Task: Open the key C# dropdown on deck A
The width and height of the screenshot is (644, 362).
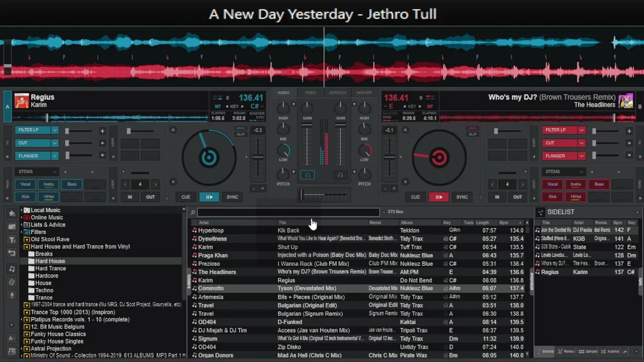Action: (x=263, y=107)
